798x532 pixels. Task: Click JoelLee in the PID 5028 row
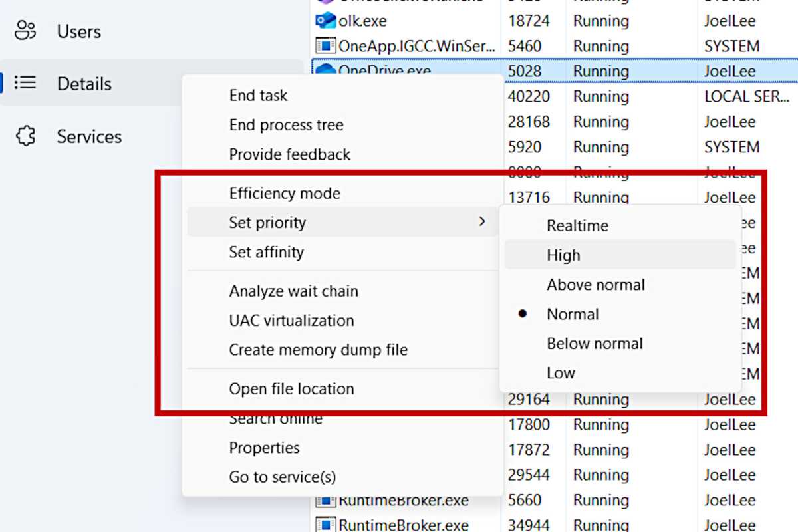click(x=730, y=71)
